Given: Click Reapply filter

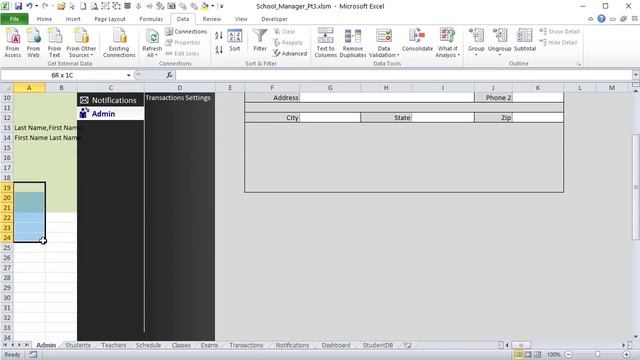Looking at the screenshot, I should [288, 42].
